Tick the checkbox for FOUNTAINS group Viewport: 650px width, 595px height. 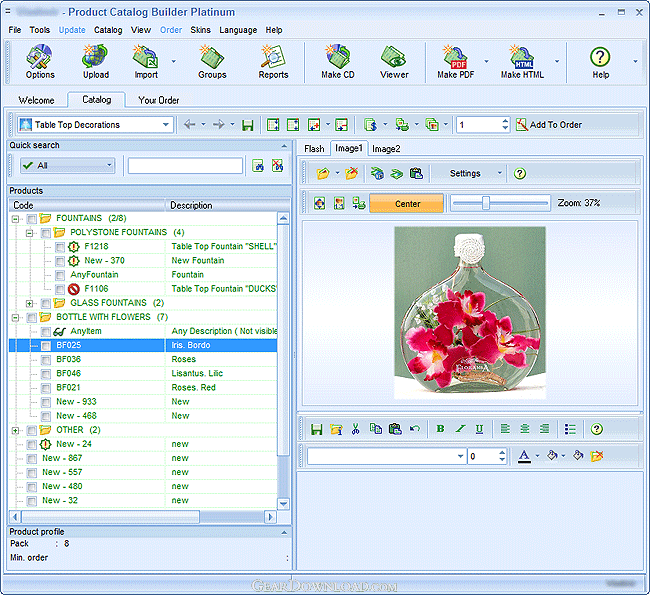point(32,219)
